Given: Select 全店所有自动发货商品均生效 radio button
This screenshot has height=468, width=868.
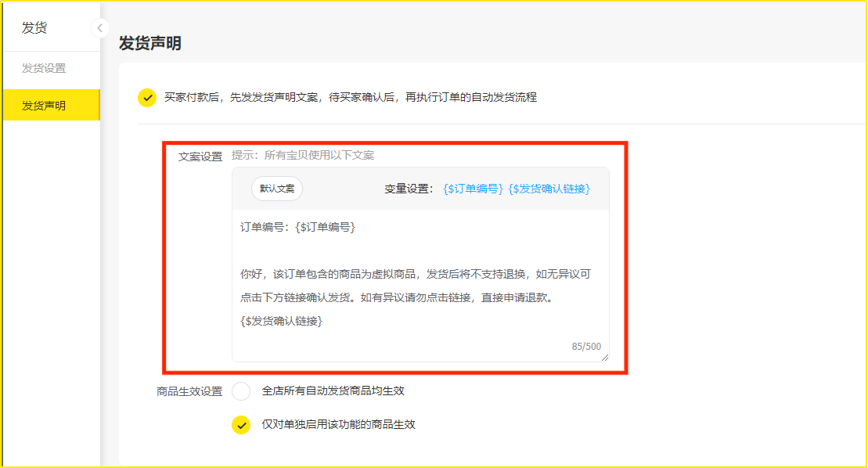Looking at the screenshot, I should (241, 391).
